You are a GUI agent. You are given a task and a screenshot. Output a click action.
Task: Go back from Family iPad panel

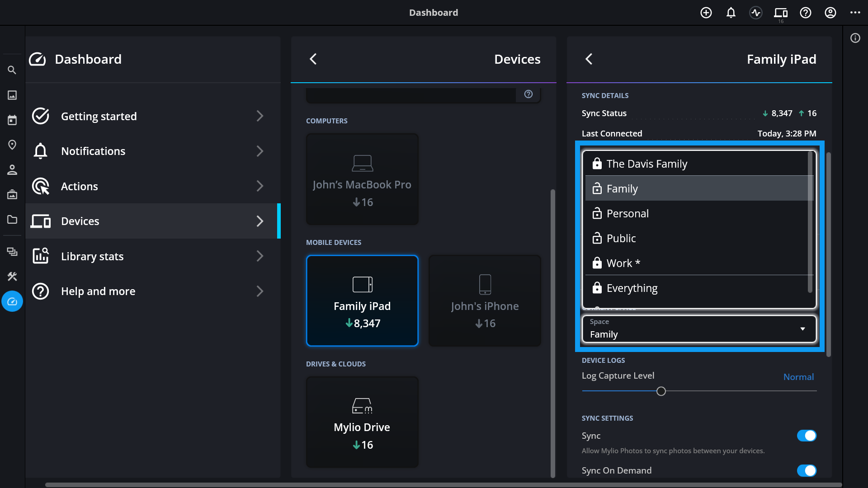pos(589,59)
